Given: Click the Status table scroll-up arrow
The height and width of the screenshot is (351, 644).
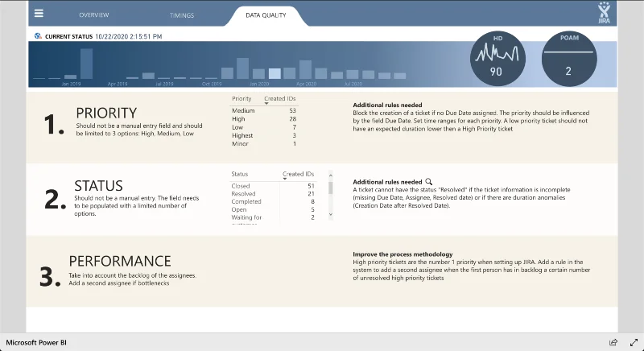Looking at the screenshot, I should [x=331, y=175].
